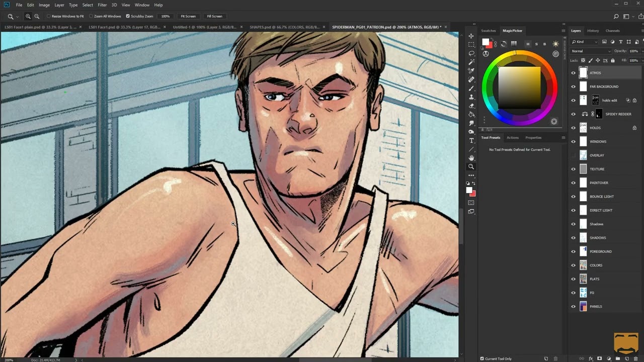The width and height of the screenshot is (644, 362).
Task: Open the search icon in top bar
Action: point(616,16)
